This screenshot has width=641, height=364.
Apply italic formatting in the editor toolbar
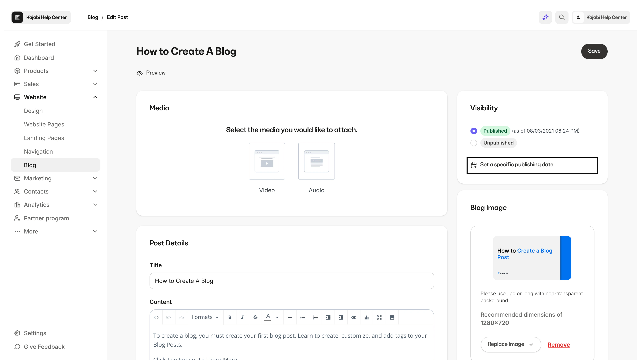pyautogui.click(x=242, y=317)
